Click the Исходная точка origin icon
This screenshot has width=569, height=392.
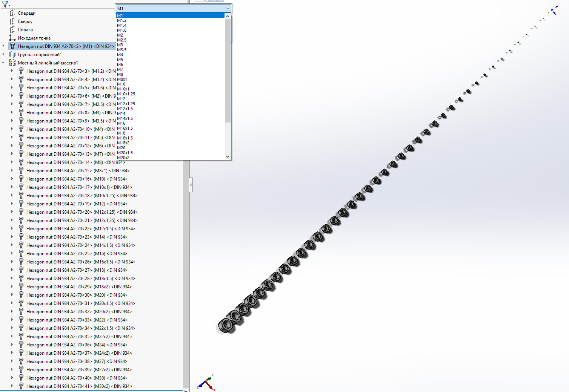[x=12, y=38]
